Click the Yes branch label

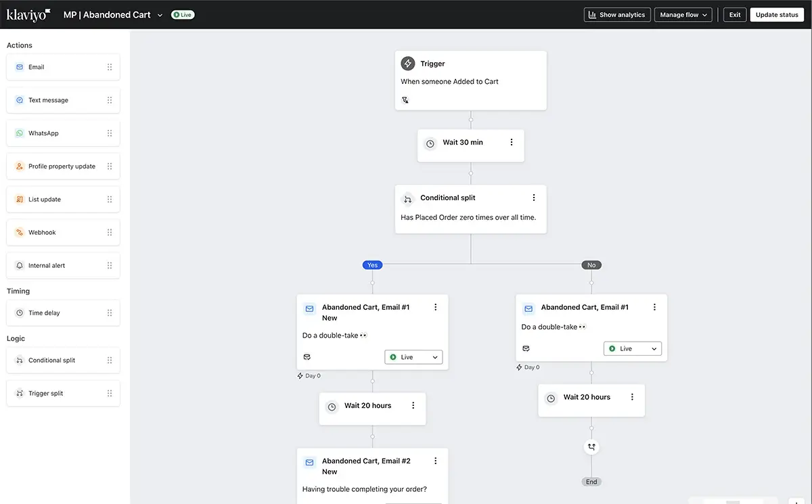(x=372, y=265)
